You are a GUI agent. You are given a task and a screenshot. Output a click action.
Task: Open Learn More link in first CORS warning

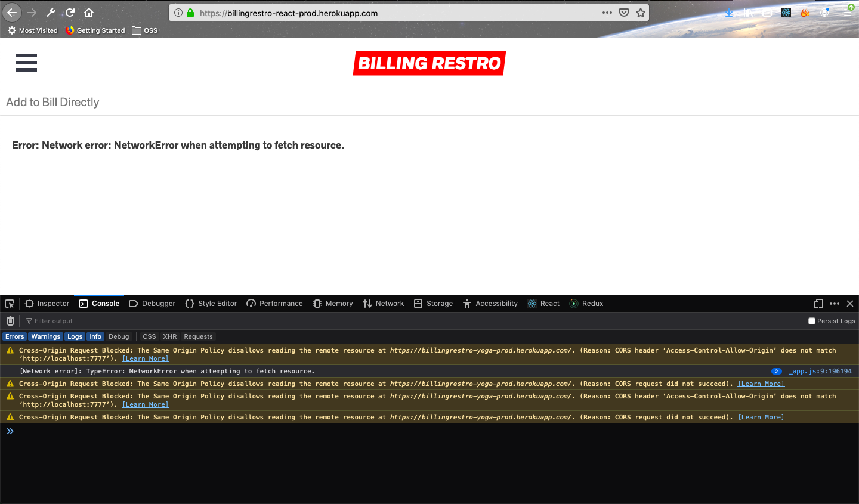(146, 358)
